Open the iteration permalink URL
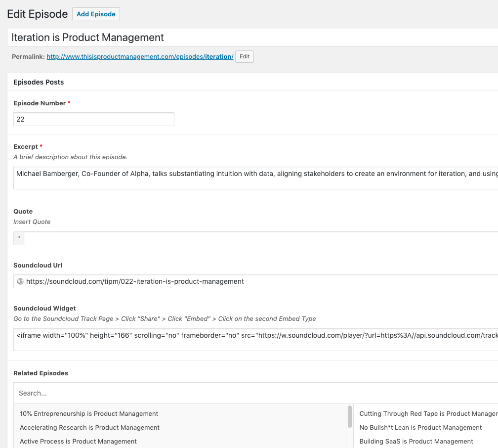 click(140, 56)
